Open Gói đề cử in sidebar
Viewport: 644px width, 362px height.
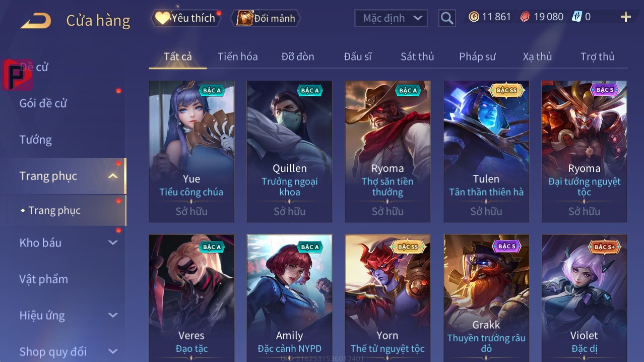point(43,103)
